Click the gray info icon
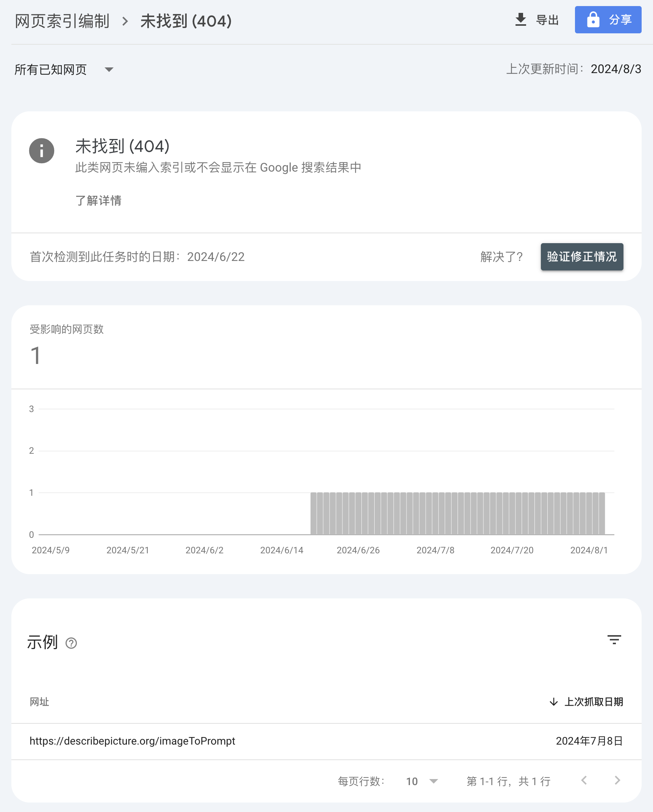Viewport: 653px width, 812px height. click(42, 150)
